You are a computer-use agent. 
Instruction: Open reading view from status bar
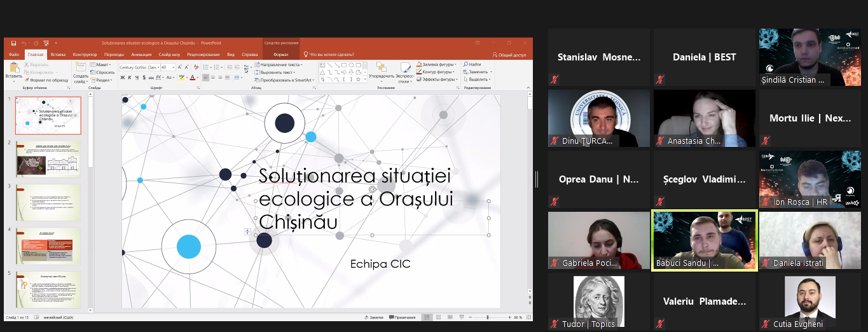[450, 317]
